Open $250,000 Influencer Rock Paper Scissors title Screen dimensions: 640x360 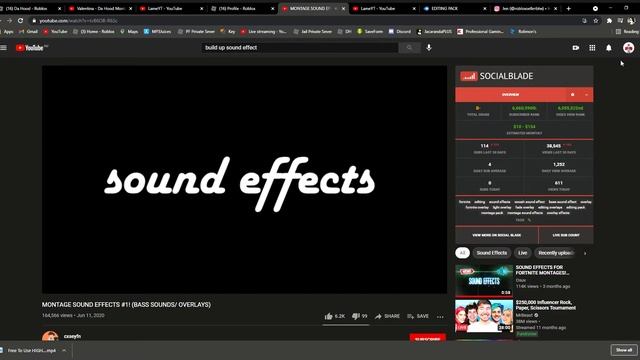point(546,305)
